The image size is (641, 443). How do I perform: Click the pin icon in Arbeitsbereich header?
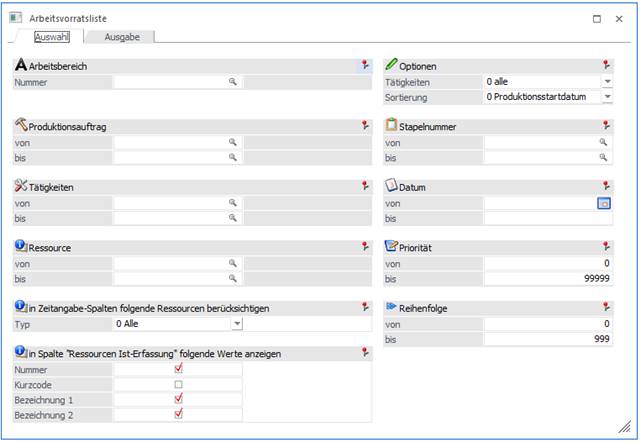[365, 65]
